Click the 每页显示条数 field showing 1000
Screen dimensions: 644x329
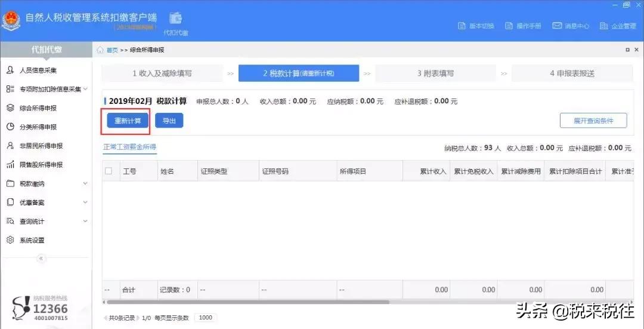(x=205, y=318)
